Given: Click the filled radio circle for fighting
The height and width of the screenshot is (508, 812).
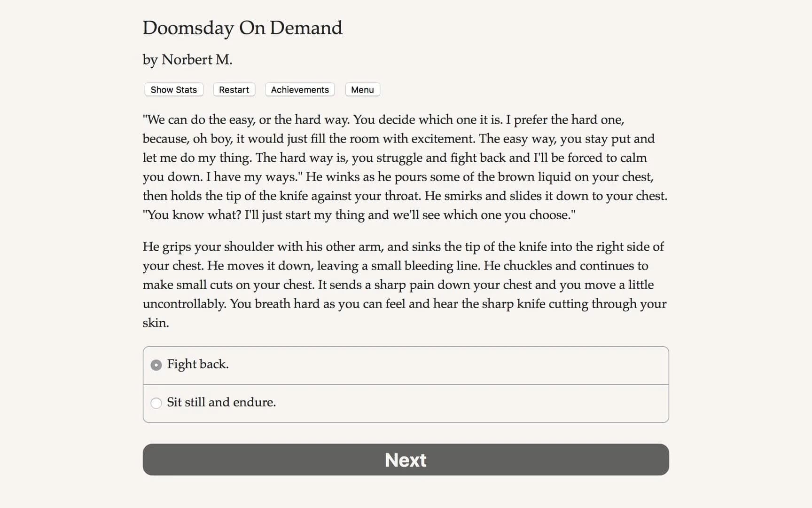Looking at the screenshot, I should coord(156,365).
